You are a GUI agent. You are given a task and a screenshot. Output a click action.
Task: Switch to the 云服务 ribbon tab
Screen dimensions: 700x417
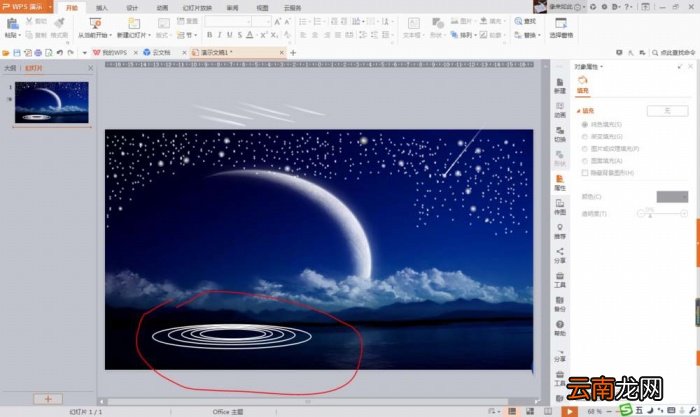(292, 8)
